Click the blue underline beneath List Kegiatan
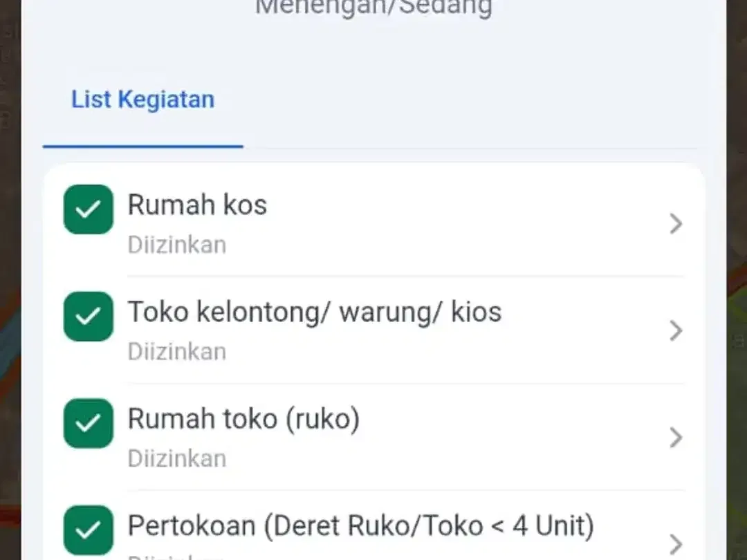 pyautogui.click(x=143, y=146)
